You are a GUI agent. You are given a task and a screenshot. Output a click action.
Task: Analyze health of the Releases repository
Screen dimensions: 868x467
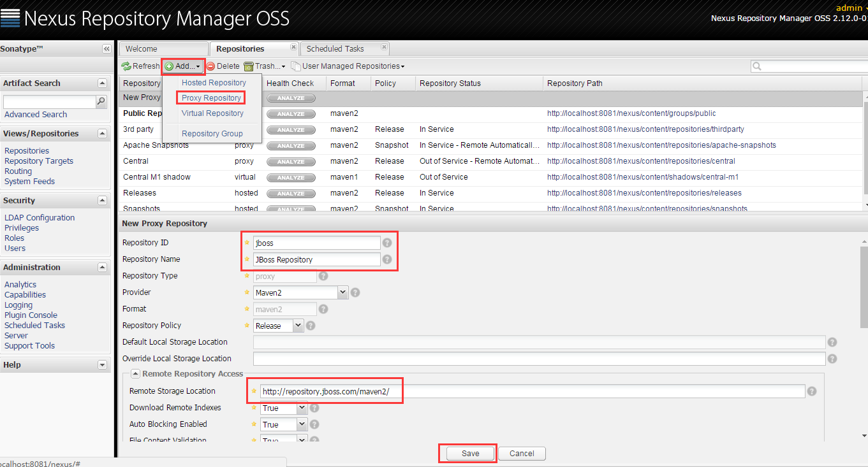pos(291,194)
